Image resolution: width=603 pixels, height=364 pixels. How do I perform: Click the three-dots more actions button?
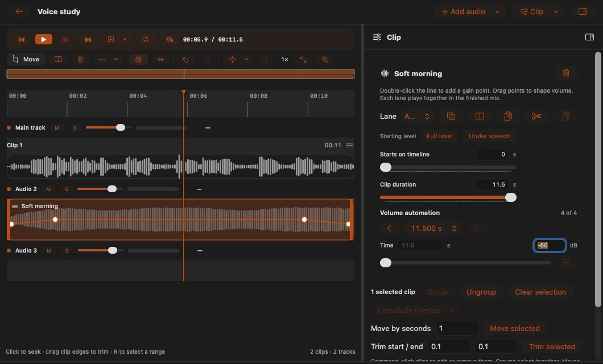(101, 59)
